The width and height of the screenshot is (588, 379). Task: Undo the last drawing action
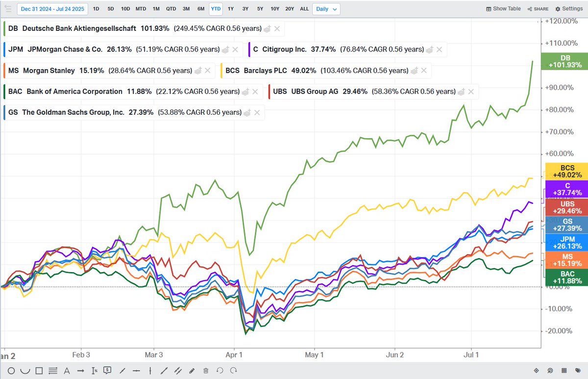click(x=220, y=370)
